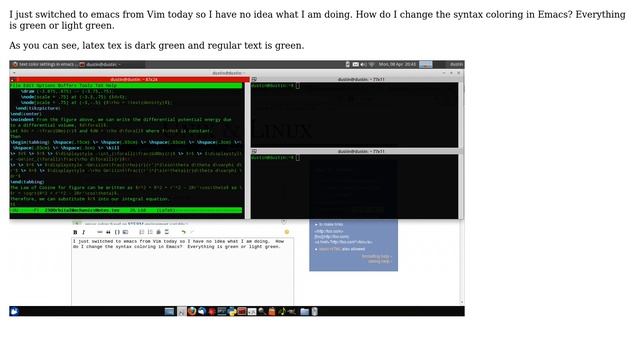The image size is (640, 360).
Task: Click the Italic button in the post editor
Action: (x=84, y=232)
